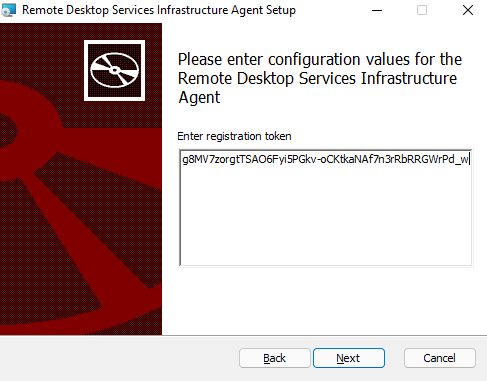
Task: Click the gray footer area left of Back
Action: [117, 358]
